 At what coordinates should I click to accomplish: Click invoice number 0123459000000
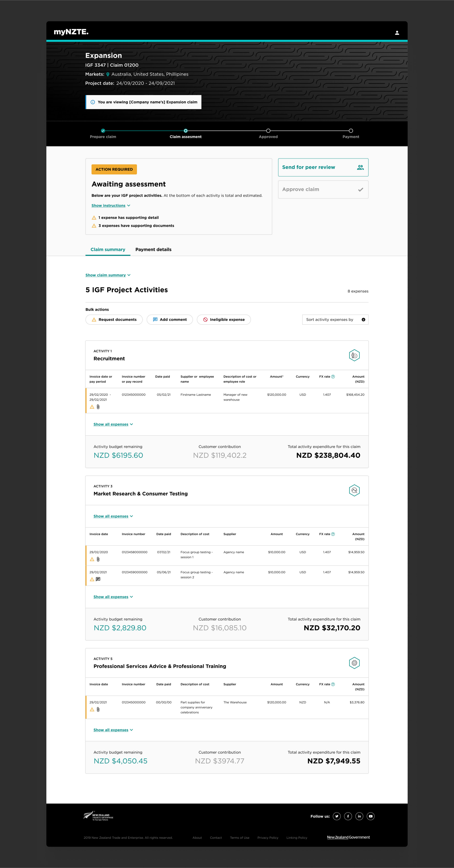click(x=135, y=572)
